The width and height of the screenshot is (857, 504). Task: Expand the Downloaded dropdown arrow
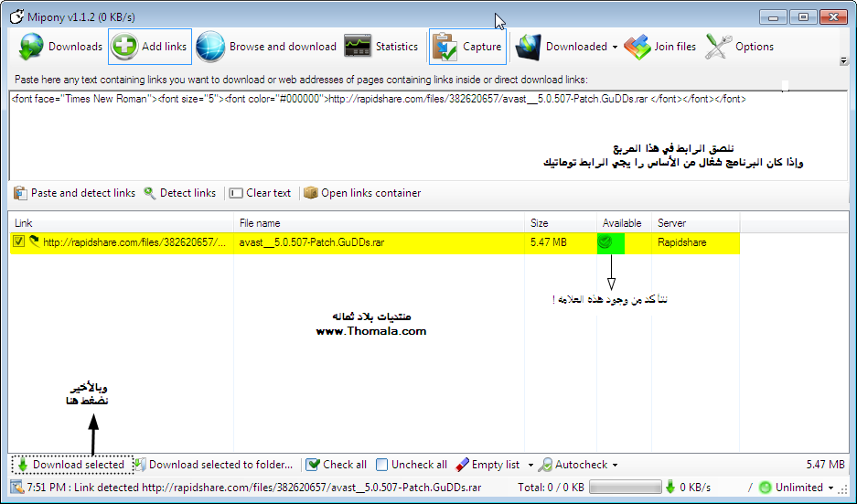615,47
